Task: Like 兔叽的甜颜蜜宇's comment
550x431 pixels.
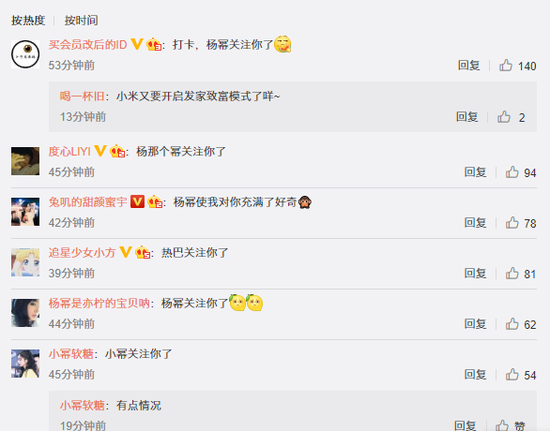Action: 512,223
